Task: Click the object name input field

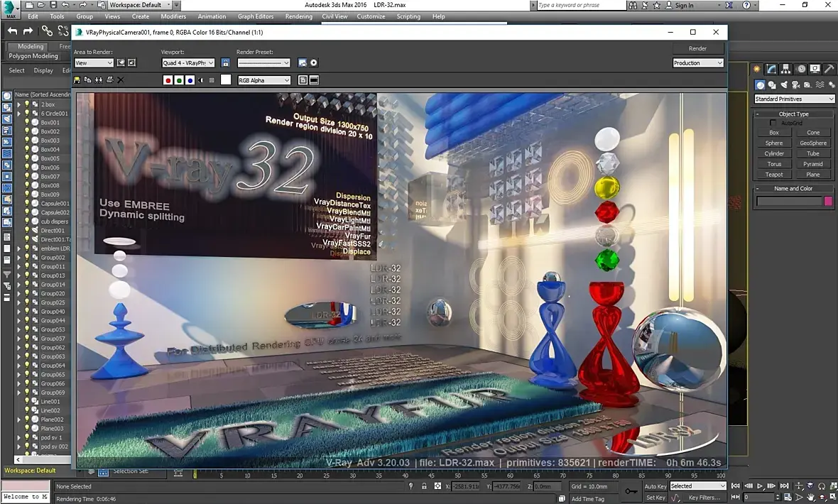Action: 789,201
